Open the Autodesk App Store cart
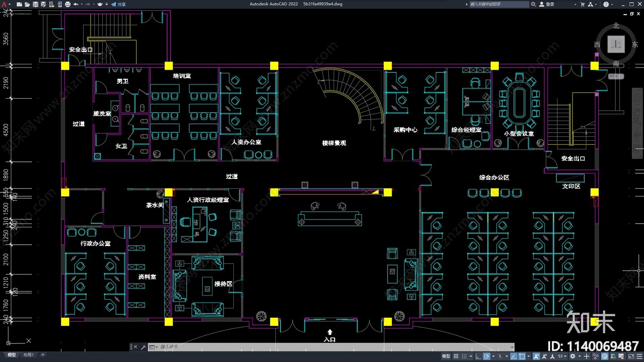This screenshot has width=644, height=362. 582,4
